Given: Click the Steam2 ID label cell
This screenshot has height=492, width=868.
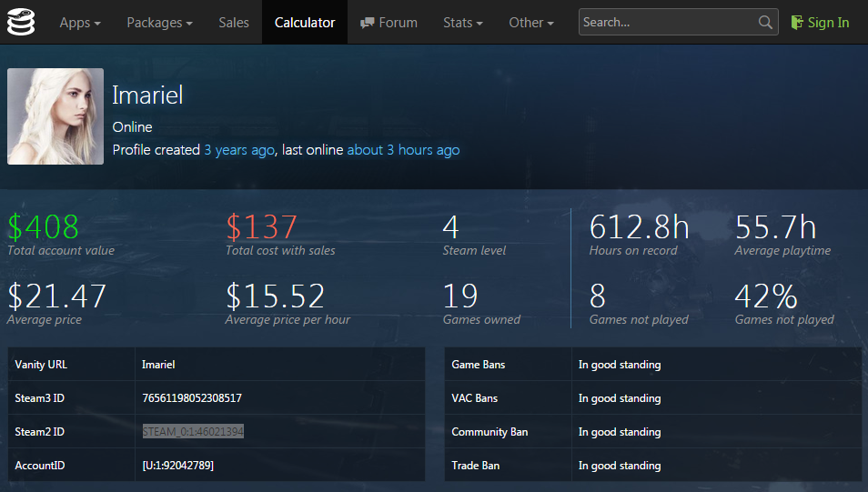Looking at the screenshot, I should click(x=71, y=432).
